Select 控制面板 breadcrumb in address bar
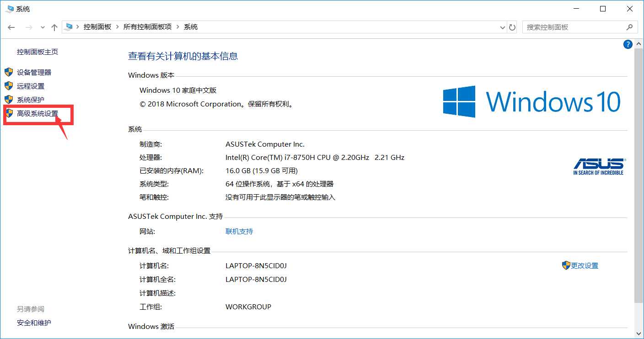Screen dimensions: 644x339 [97, 27]
